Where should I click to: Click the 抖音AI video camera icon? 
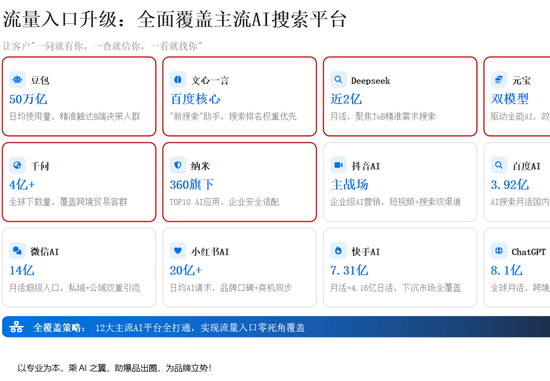338,165
